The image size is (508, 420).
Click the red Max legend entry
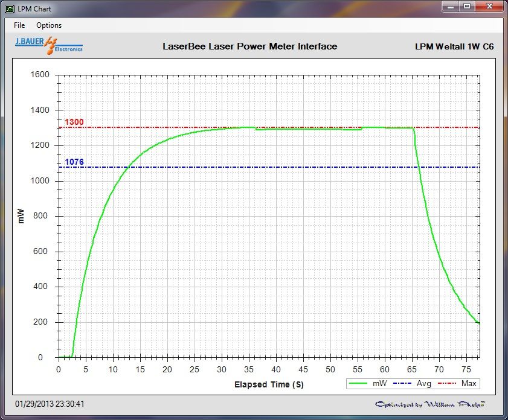[x=457, y=383]
